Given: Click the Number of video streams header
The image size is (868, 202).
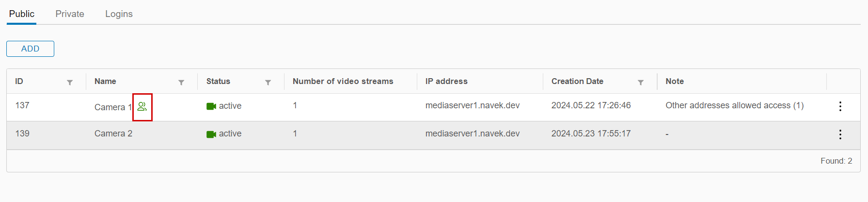Looking at the screenshot, I should [343, 82].
